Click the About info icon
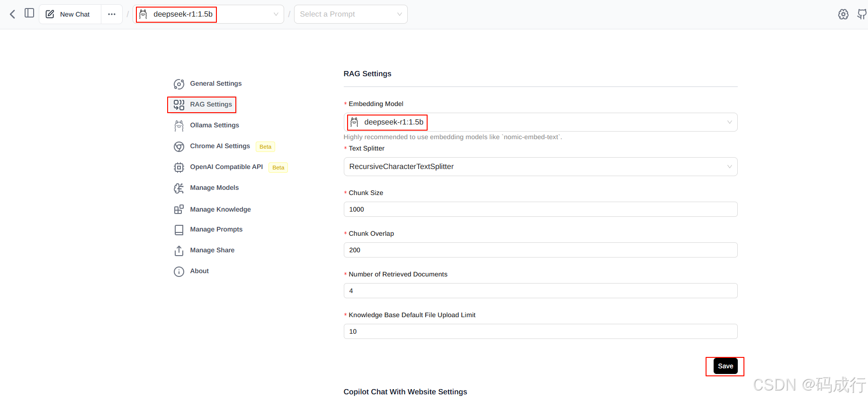The width and height of the screenshot is (868, 400). coord(179,272)
